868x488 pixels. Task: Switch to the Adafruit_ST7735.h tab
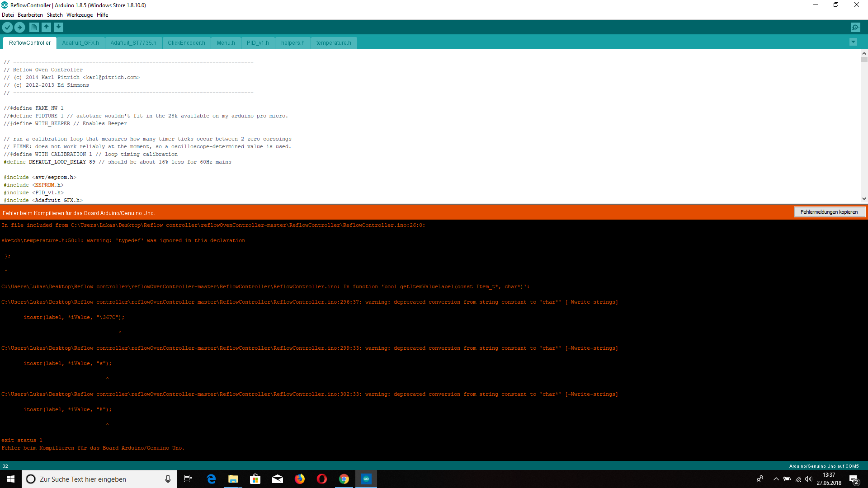point(133,43)
